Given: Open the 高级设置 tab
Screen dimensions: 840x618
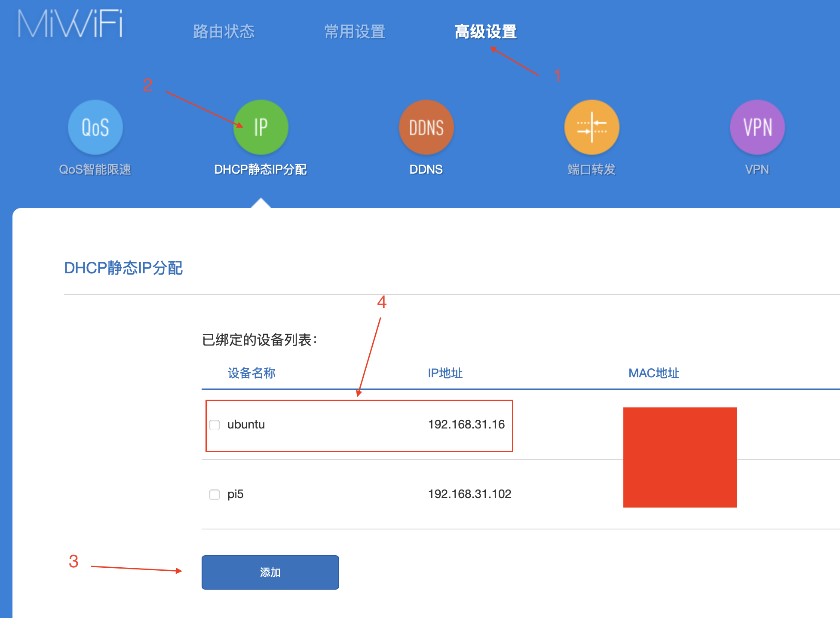Looking at the screenshot, I should [x=486, y=31].
